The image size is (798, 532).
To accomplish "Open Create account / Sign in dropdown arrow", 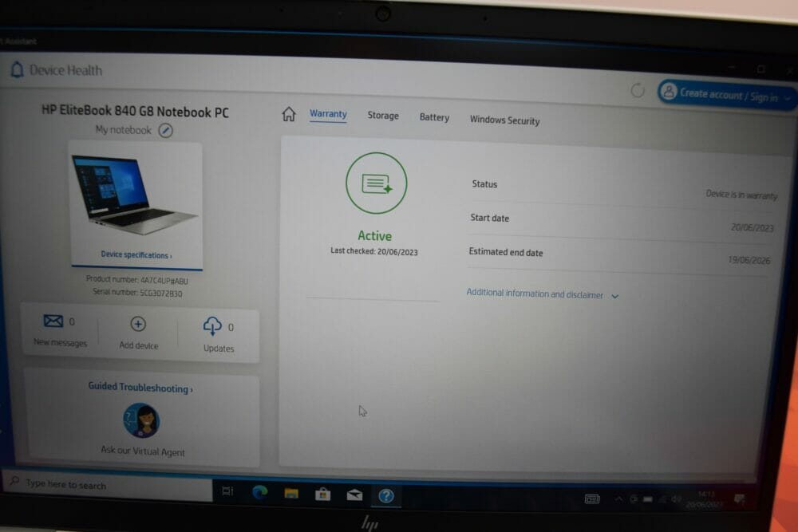I will click(x=787, y=97).
